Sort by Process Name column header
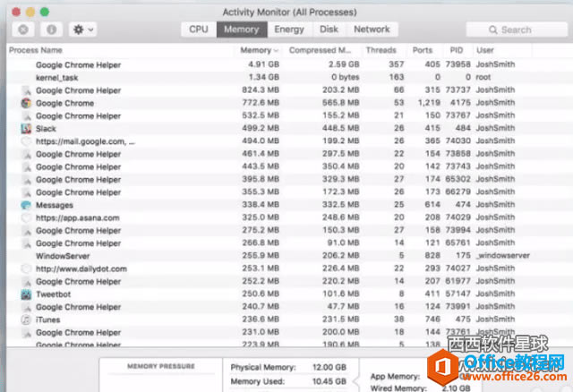 pos(36,50)
